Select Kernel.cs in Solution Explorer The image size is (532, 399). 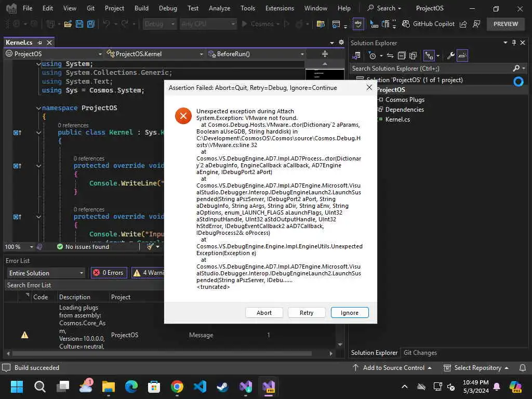(397, 119)
